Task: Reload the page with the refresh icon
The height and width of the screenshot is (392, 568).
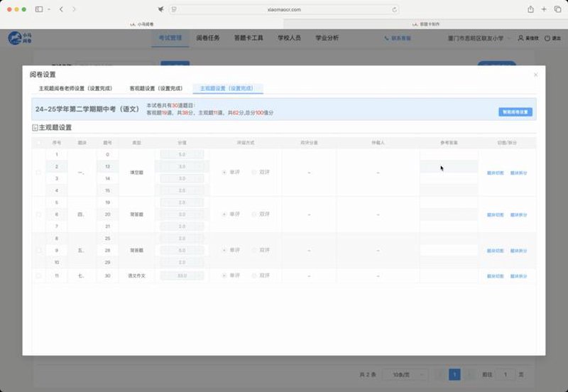Action: tap(395, 9)
